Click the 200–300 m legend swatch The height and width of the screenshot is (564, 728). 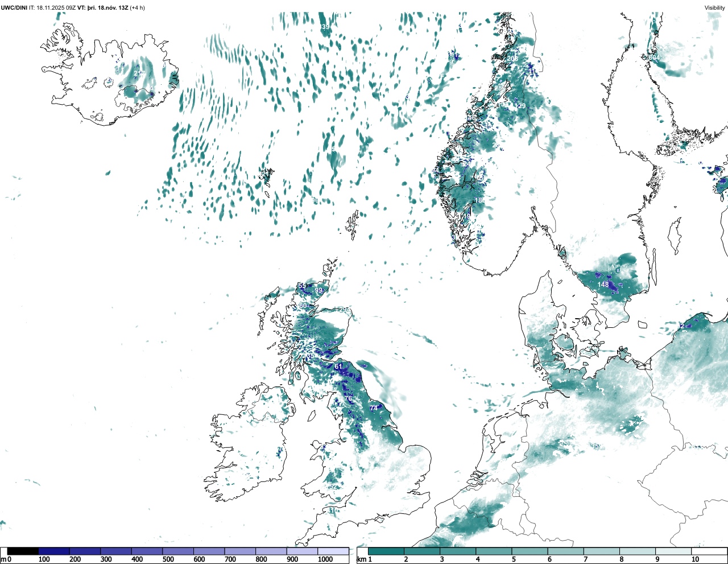85,551
